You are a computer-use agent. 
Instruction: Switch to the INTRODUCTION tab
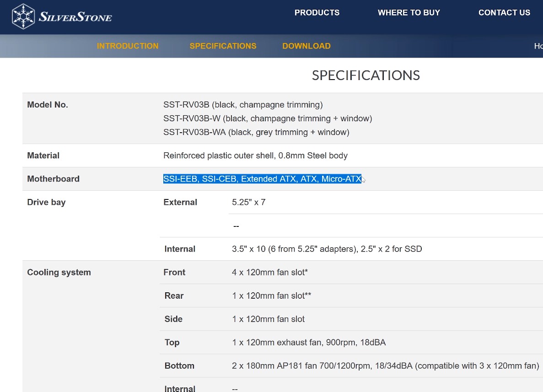tap(128, 46)
